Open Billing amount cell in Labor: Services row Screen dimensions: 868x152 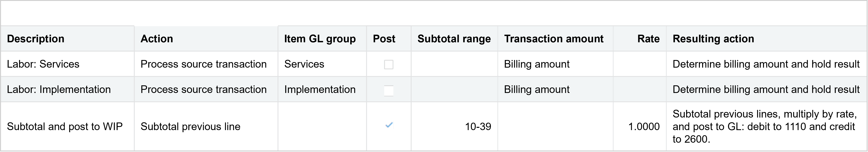tap(537, 64)
